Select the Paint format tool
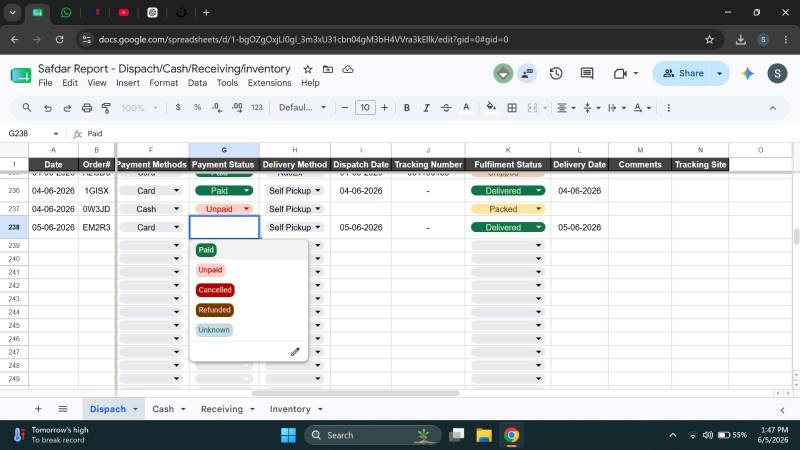Screen dimensions: 800x450 [x=106, y=108]
